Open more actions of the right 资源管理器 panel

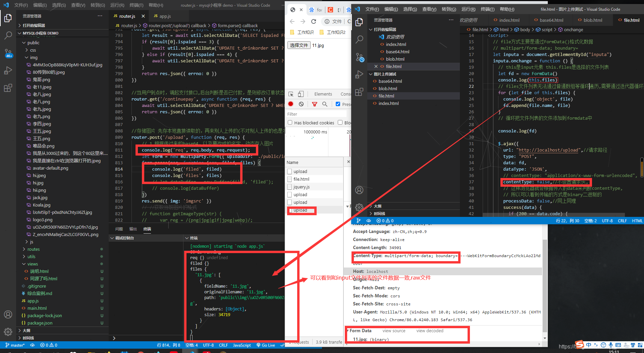coord(451,20)
